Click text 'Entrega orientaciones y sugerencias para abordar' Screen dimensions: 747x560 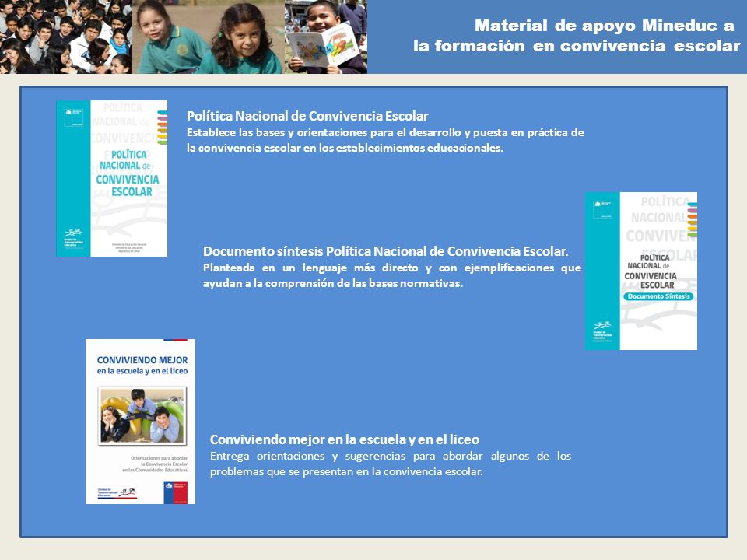click(346, 456)
